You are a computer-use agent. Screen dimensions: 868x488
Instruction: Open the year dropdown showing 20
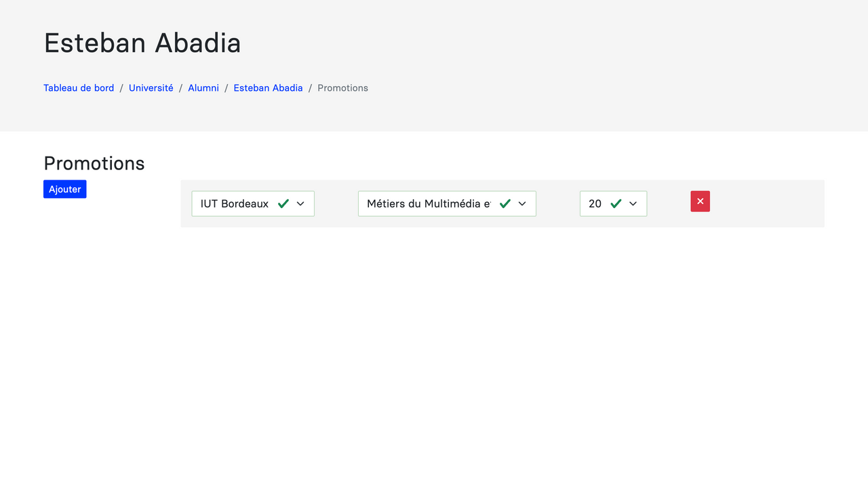click(612, 203)
